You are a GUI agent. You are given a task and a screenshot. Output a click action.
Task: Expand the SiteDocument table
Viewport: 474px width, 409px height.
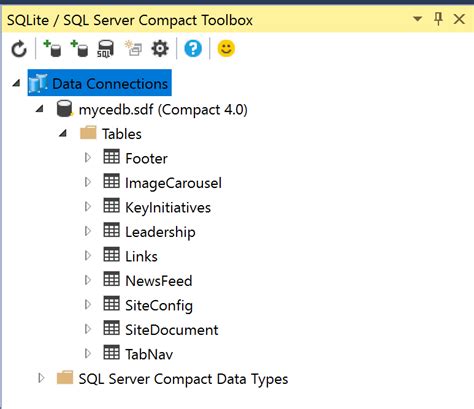pos(88,329)
